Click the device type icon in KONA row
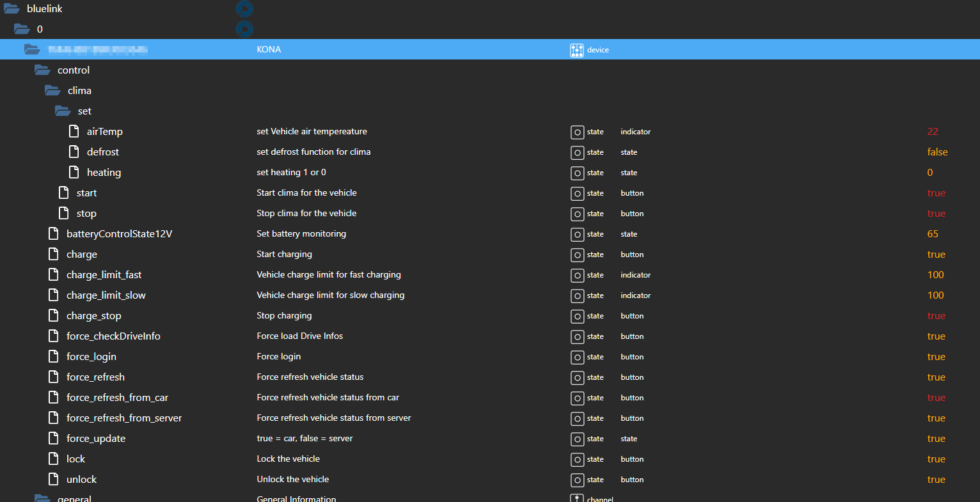980x502 pixels. click(x=577, y=50)
